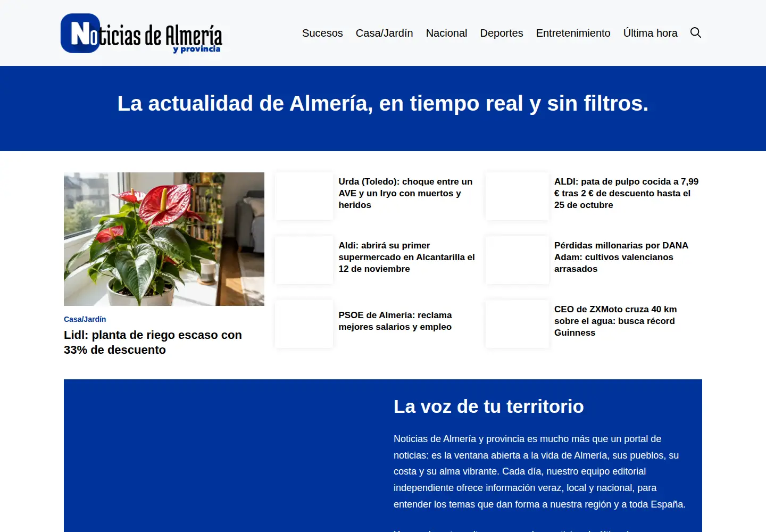The height and width of the screenshot is (532, 766).
Task: Open the CEO de ZXMoto Guinness headline
Action: 615,321
